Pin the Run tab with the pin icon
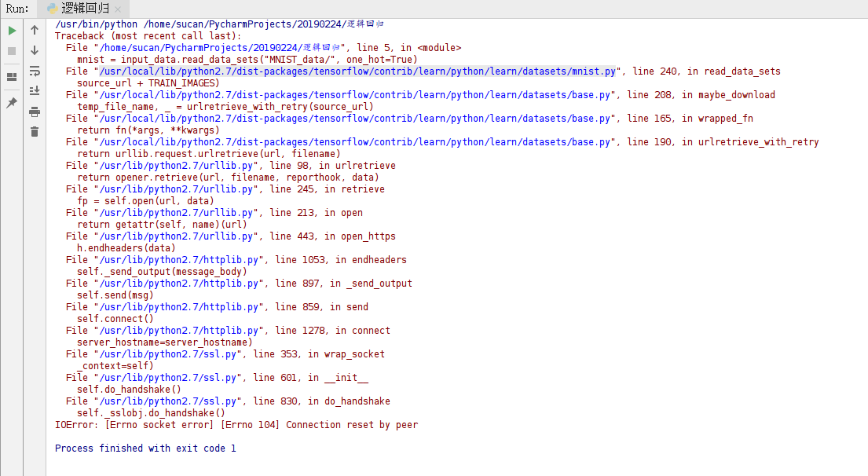 pyautogui.click(x=12, y=102)
